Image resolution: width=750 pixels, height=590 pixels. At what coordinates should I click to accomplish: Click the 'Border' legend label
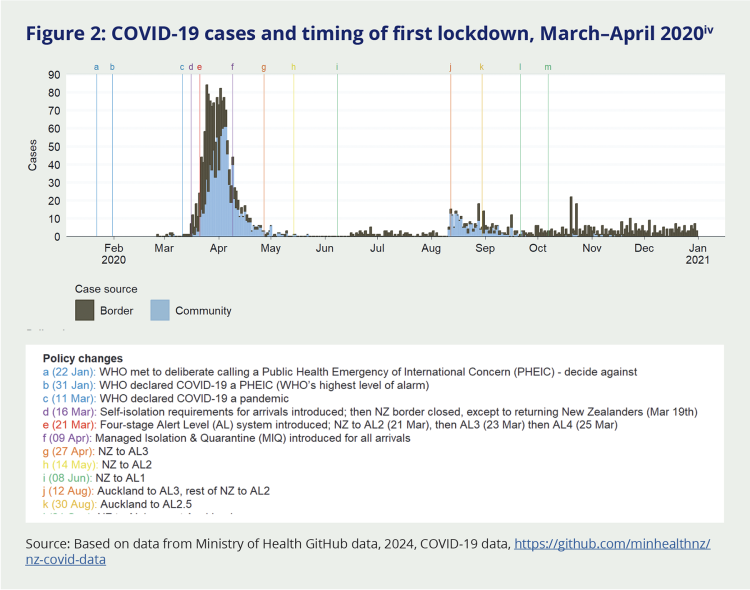[x=117, y=311]
